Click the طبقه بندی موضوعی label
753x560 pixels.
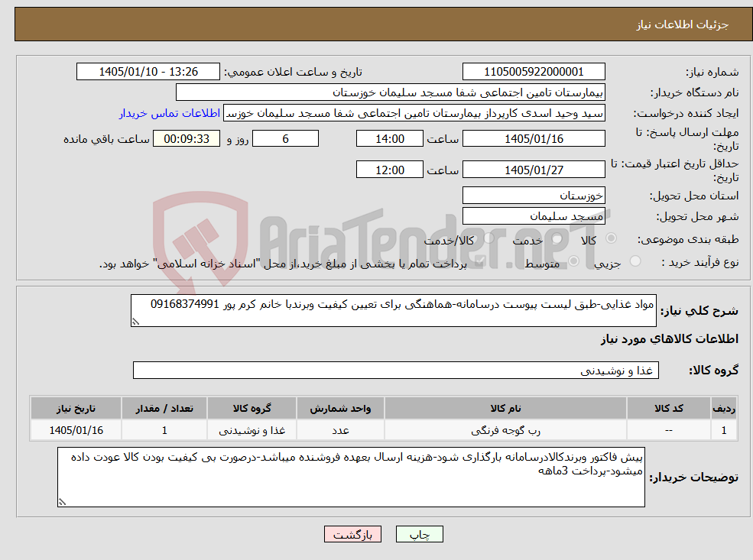(688, 239)
